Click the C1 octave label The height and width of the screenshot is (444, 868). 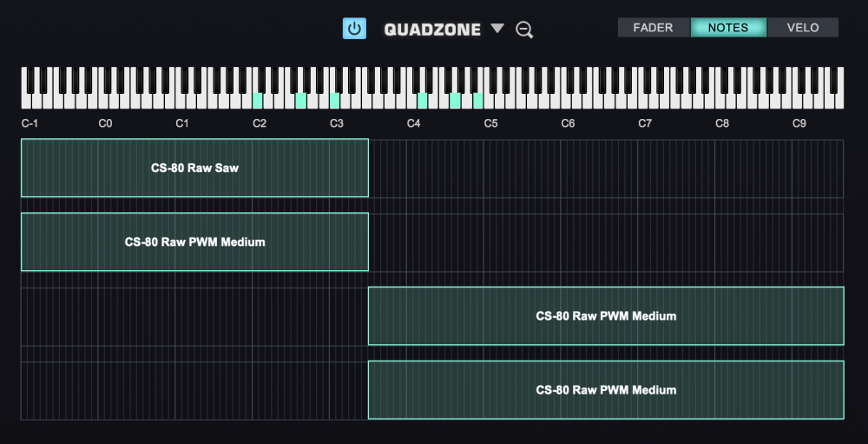(x=182, y=123)
